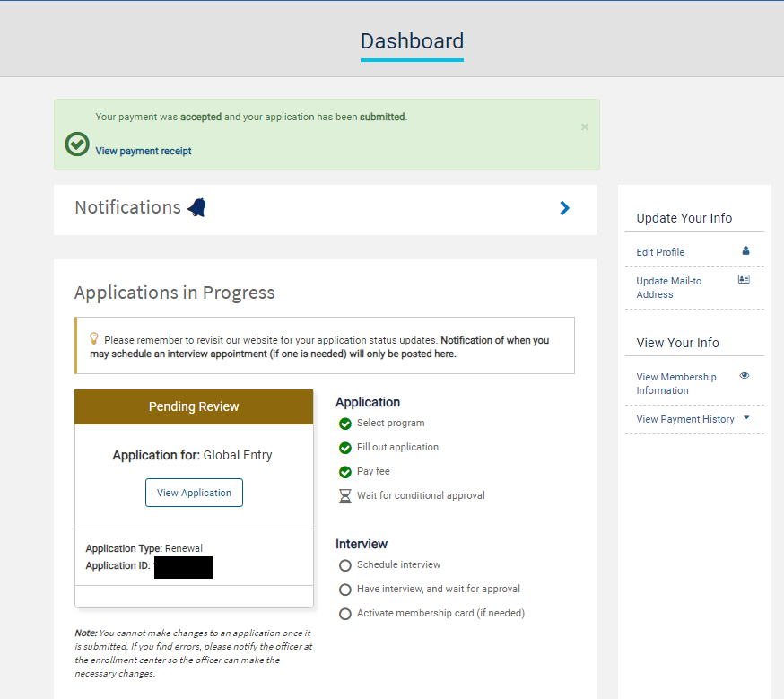This screenshot has width=784, height=699.
Task: Click the Interview section heading
Action: [x=362, y=544]
